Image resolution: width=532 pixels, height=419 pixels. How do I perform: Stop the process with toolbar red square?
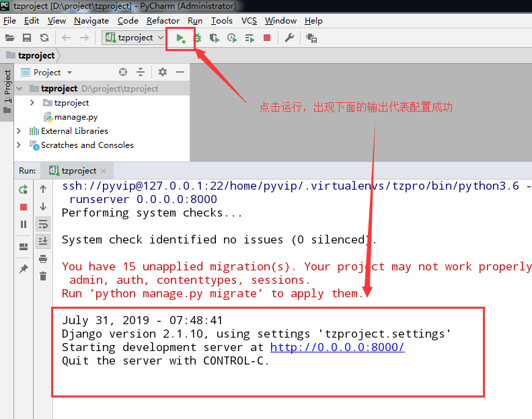[x=267, y=38]
